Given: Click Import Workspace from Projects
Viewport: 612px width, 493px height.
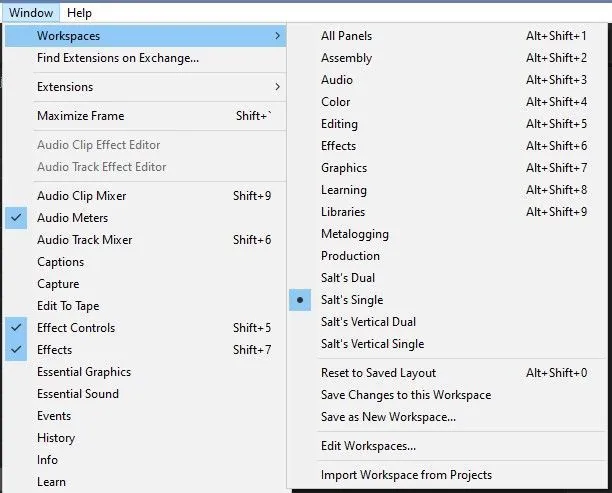Looking at the screenshot, I should (406, 475).
